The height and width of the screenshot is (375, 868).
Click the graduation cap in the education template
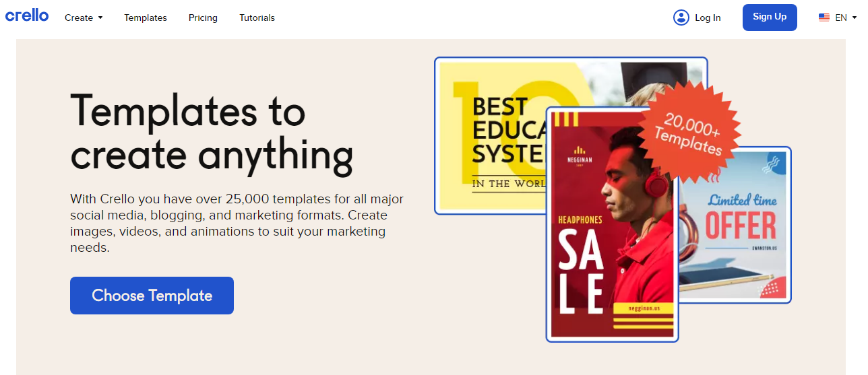coord(652,75)
